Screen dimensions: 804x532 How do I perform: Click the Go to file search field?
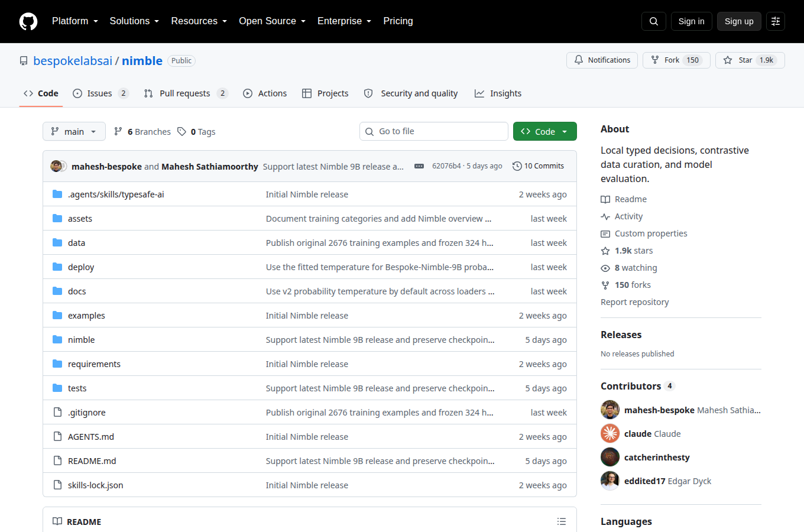(x=434, y=131)
